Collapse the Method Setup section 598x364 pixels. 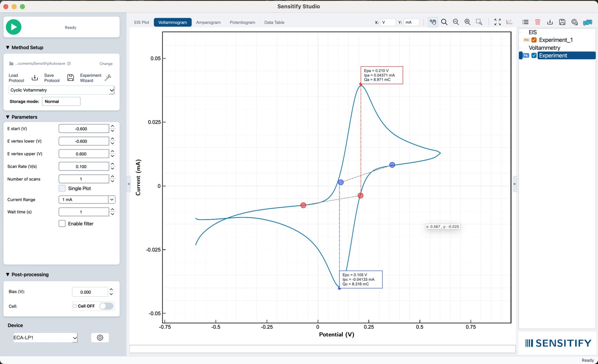pos(7,47)
